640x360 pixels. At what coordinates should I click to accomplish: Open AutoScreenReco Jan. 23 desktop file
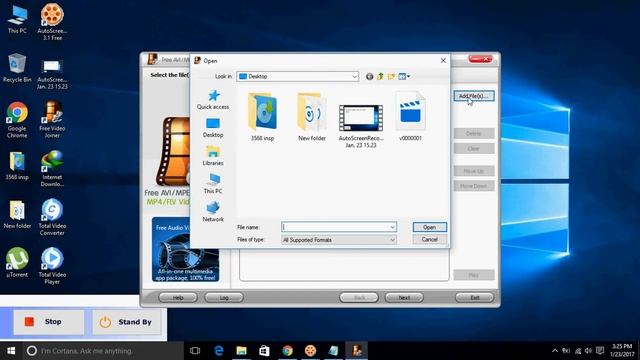click(52, 74)
